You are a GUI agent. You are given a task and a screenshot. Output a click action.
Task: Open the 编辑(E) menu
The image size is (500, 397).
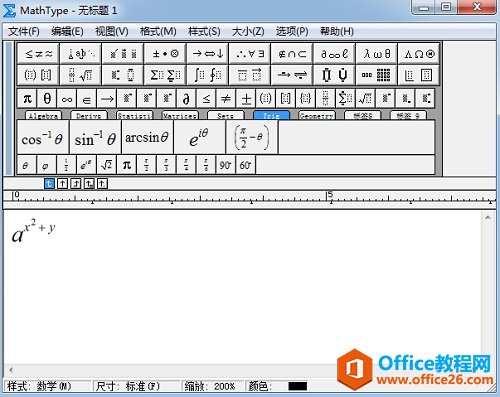pyautogui.click(x=67, y=32)
